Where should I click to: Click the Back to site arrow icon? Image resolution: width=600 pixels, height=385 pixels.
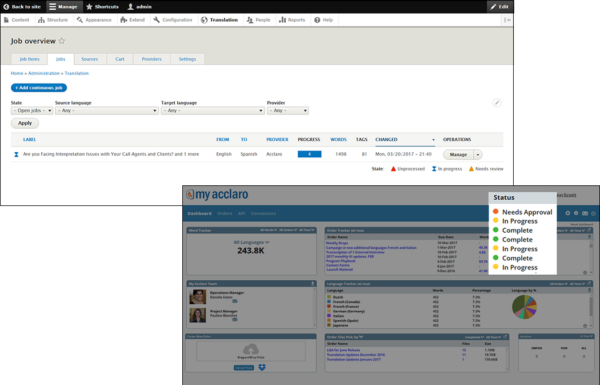6,7
